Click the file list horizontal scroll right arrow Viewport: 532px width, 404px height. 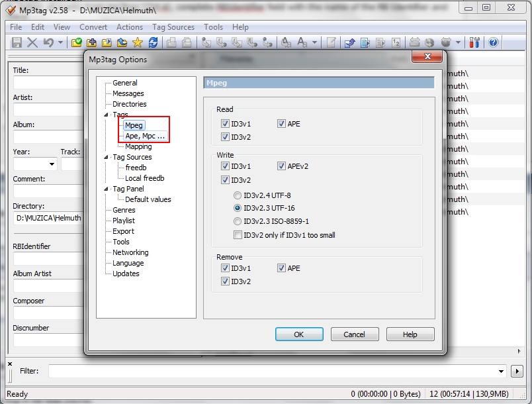point(519,351)
